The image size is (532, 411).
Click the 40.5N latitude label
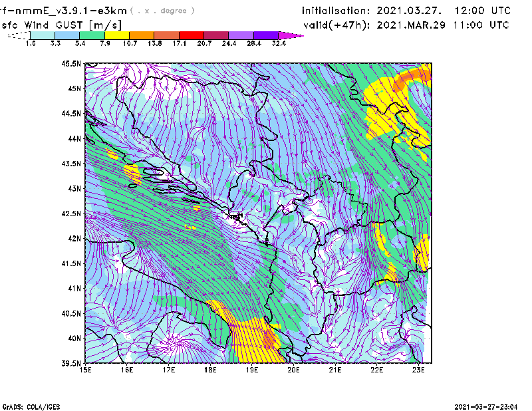click(x=72, y=314)
